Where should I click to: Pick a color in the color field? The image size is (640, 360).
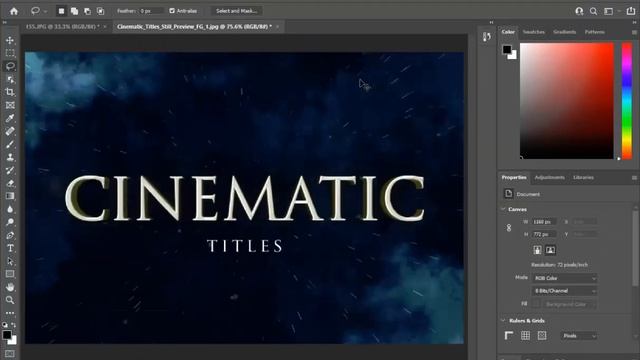click(567, 101)
